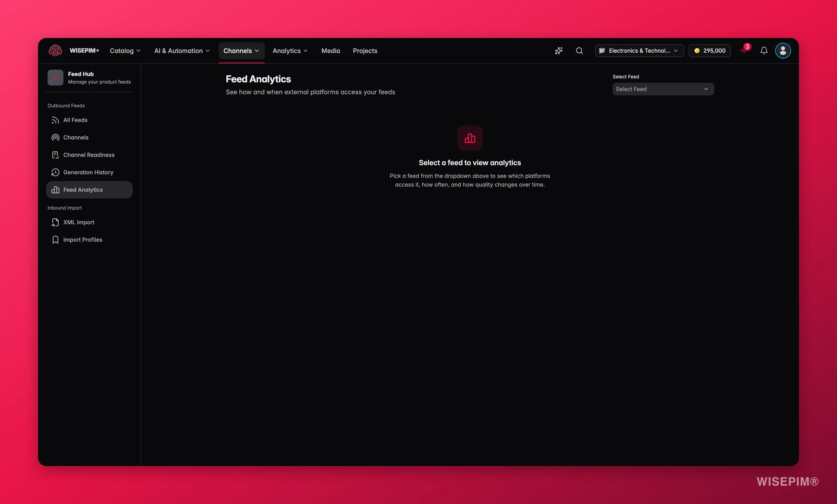This screenshot has width=837, height=504.
Task: Open the AI sparkle assistant icon
Action: point(559,51)
